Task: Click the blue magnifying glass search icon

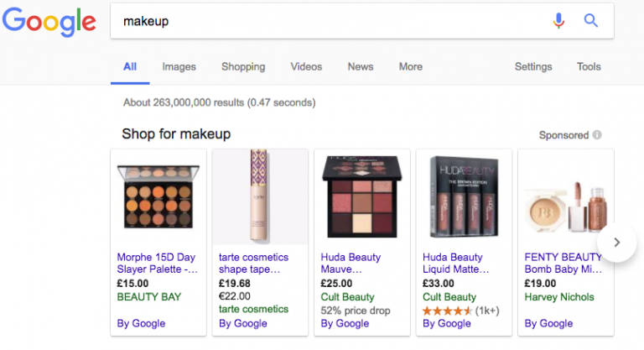Action: pyautogui.click(x=591, y=21)
